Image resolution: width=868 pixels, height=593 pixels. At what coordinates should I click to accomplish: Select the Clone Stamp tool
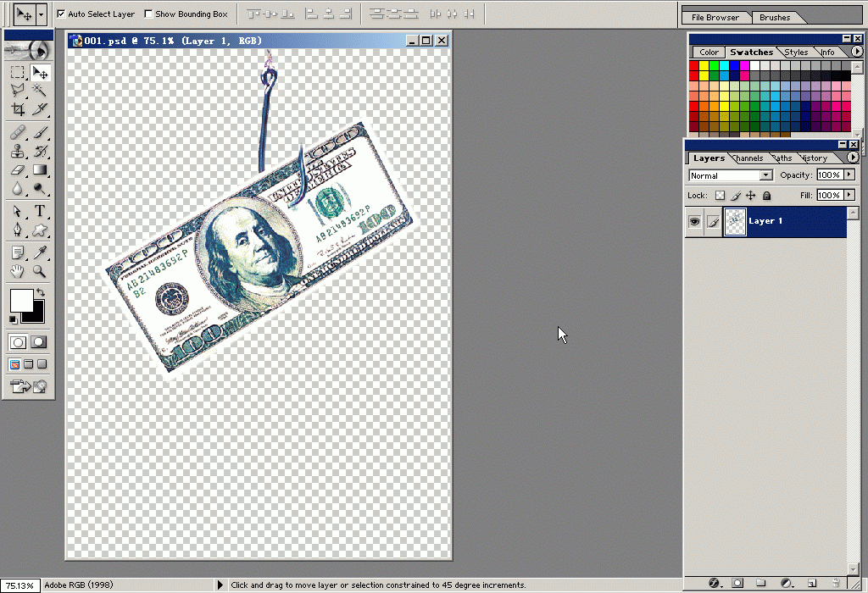(18, 151)
